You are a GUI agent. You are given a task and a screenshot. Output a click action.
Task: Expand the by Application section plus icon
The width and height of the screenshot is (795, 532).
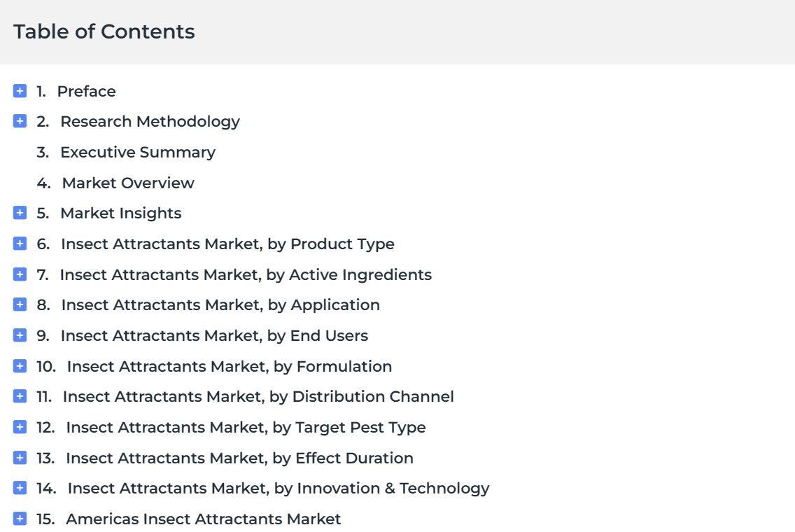[20, 304]
